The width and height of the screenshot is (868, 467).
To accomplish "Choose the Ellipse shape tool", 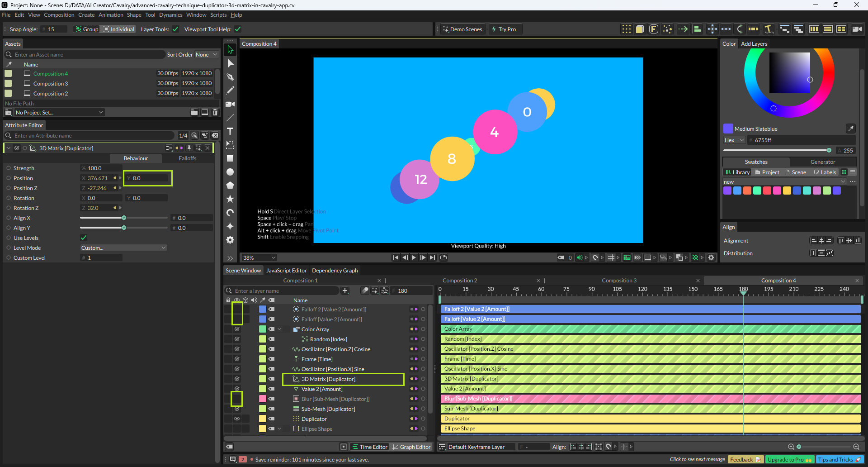I will (230, 172).
